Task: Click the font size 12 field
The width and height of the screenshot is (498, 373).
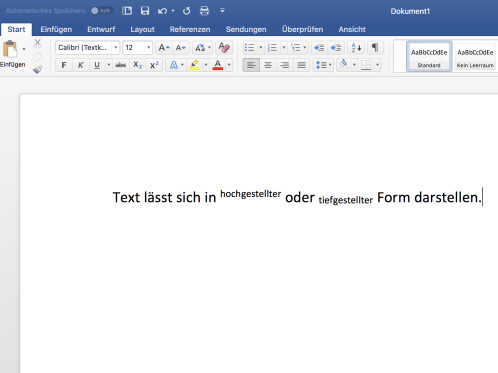Action: pos(134,48)
